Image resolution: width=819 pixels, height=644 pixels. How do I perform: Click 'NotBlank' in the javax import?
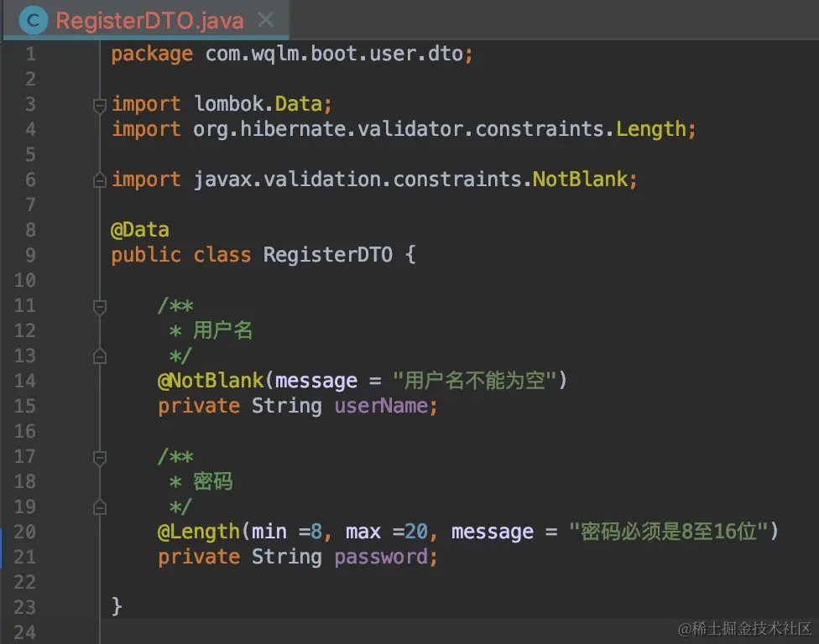pyautogui.click(x=581, y=179)
